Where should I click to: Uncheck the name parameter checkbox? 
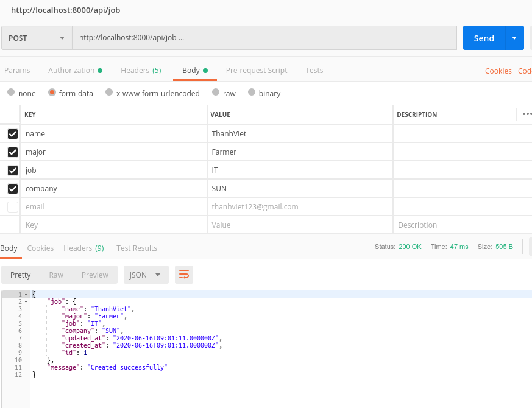pos(13,134)
